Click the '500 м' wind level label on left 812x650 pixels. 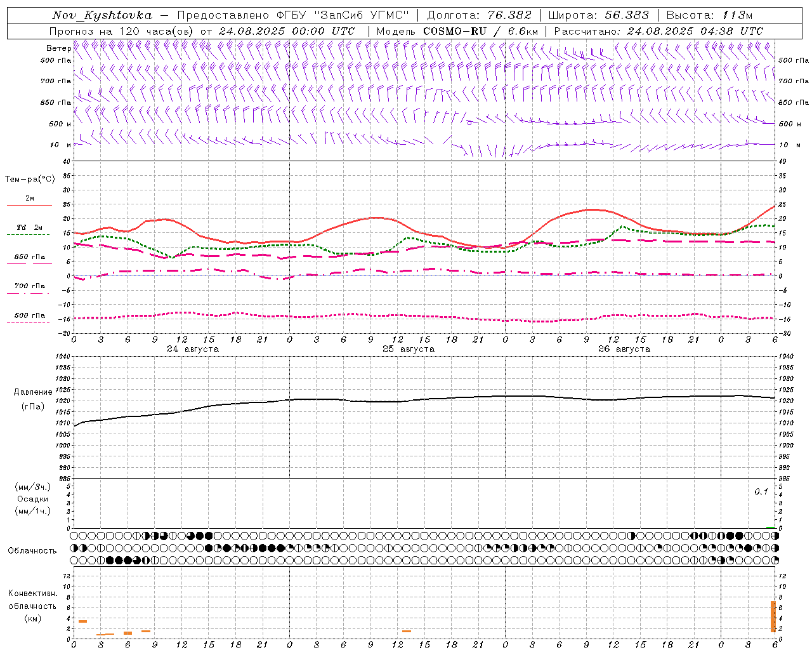pos(60,124)
